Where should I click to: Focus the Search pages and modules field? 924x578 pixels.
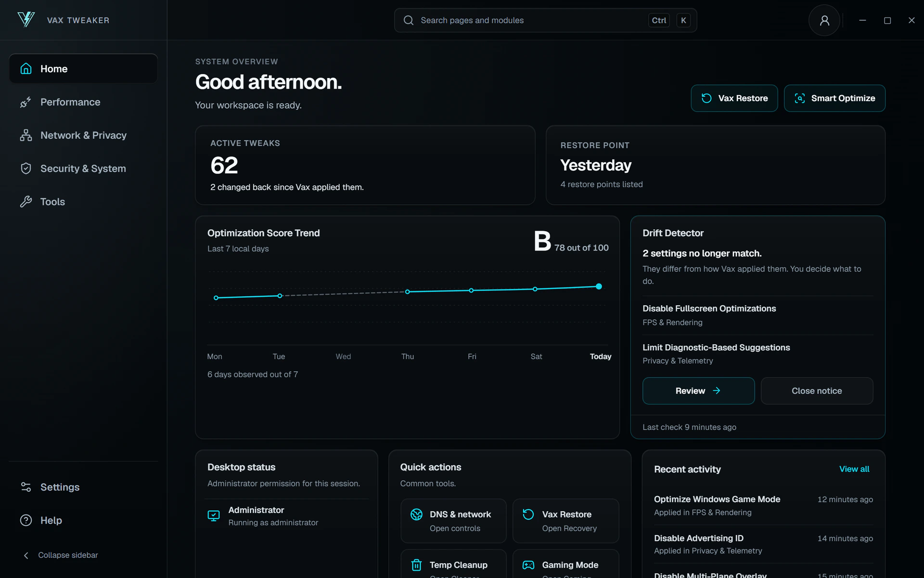[x=545, y=20]
